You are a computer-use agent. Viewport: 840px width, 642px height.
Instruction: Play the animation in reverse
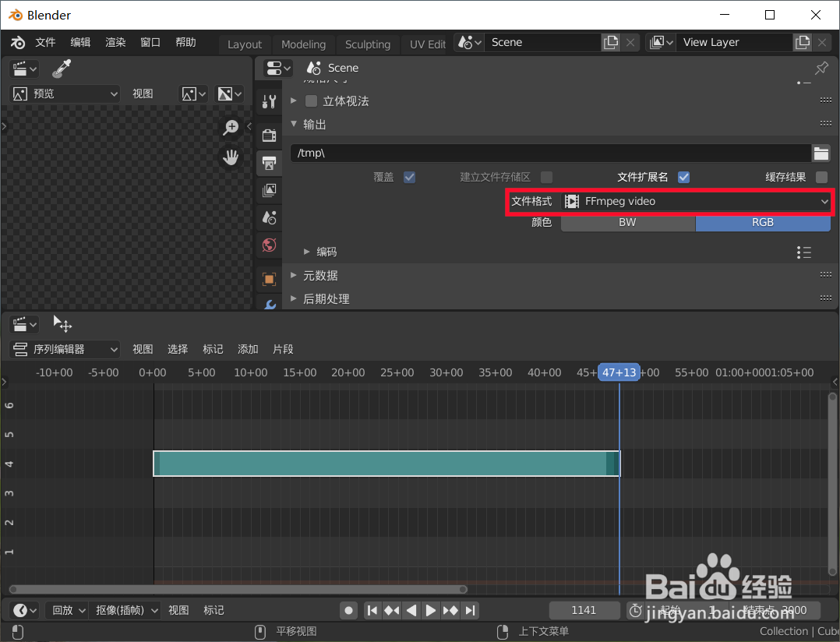pos(411,610)
